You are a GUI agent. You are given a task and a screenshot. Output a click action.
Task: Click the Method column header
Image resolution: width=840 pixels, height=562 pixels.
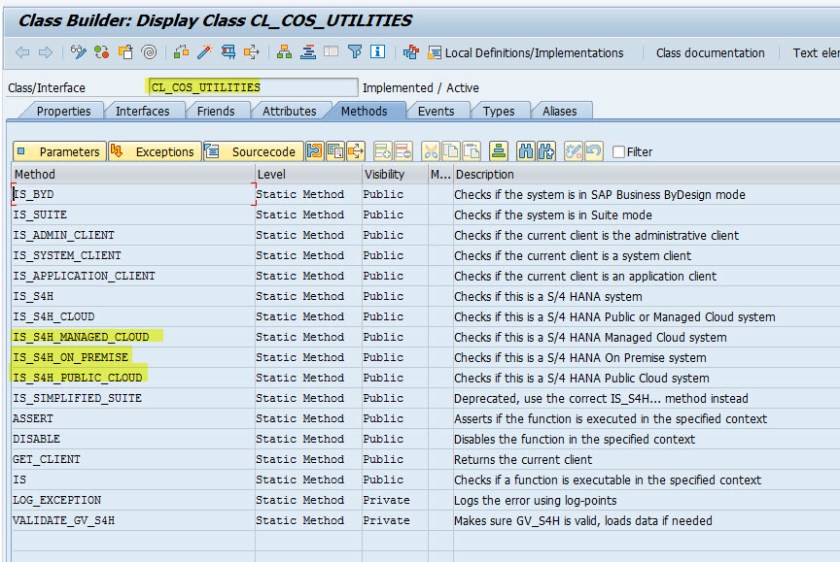(133, 174)
